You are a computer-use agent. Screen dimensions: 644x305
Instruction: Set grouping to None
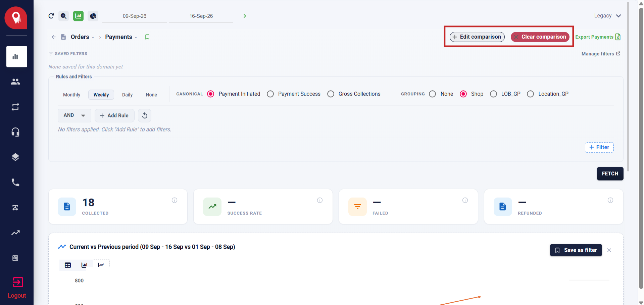coord(433,94)
